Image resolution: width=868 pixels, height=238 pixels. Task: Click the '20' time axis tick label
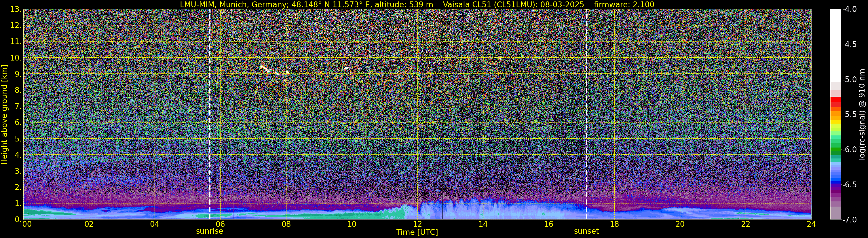[x=680, y=224]
